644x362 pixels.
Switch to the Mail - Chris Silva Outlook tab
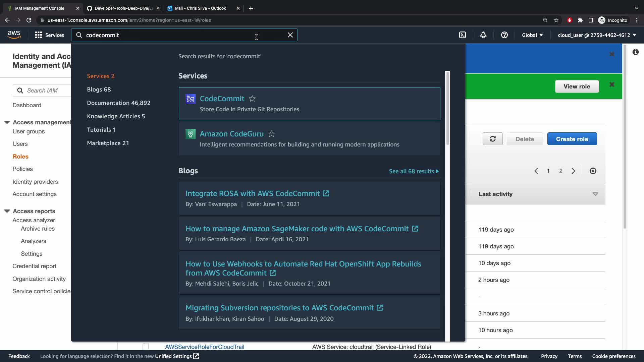200,8
